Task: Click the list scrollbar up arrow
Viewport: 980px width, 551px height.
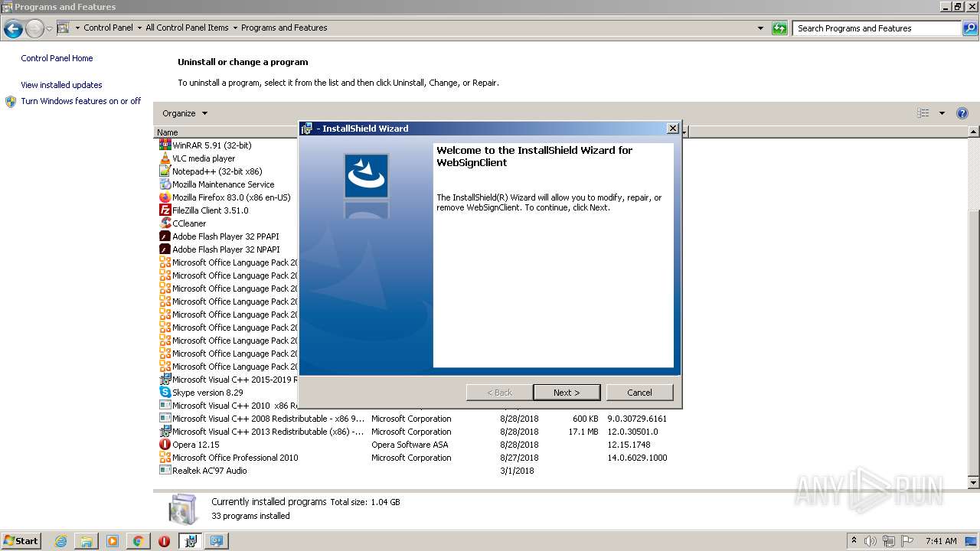Action: coord(974,132)
